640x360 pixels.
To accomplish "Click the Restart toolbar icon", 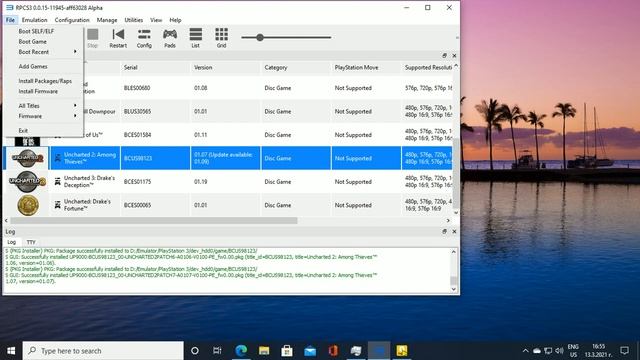I will click(118, 38).
